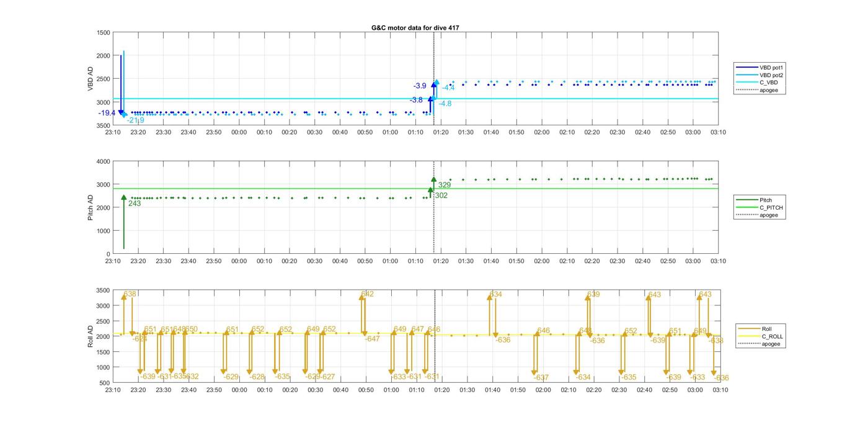Click the '-4.4' VBD annotation
Screen dimensions: 868x430
click(448, 88)
